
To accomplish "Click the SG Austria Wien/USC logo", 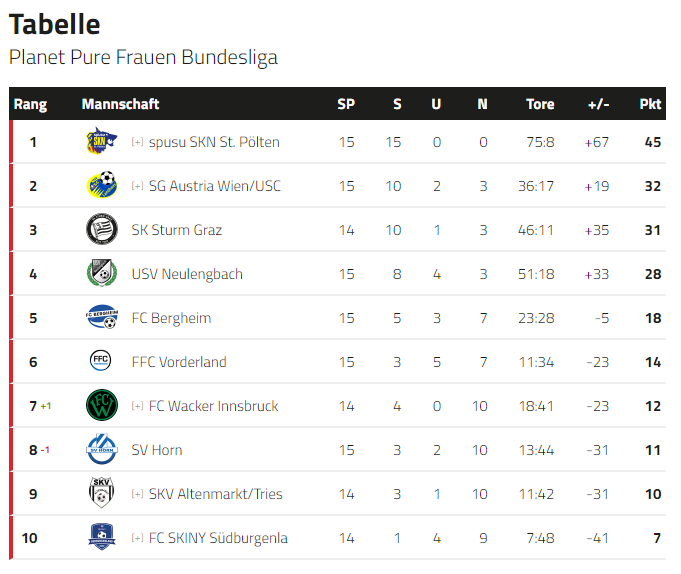I will (x=102, y=185).
